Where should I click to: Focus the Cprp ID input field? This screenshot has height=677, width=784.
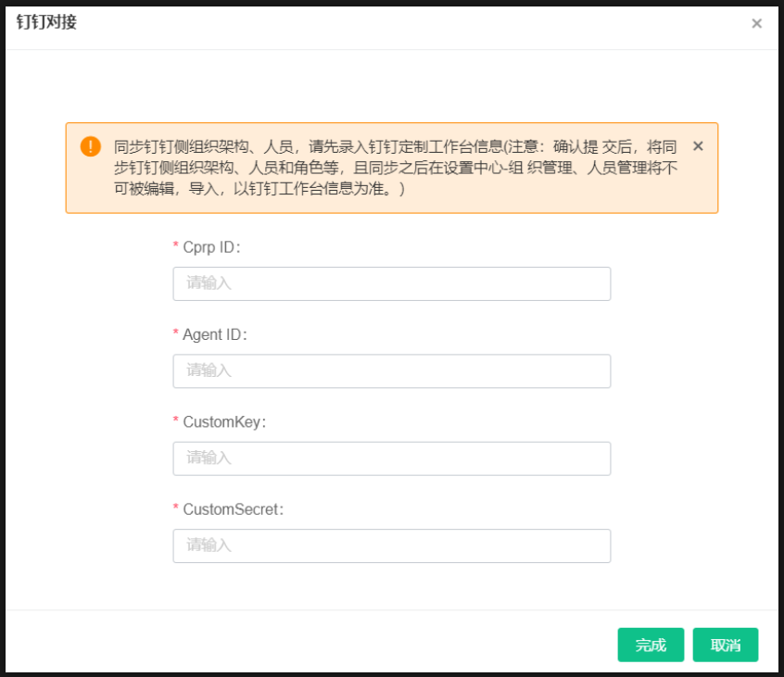[x=391, y=283]
